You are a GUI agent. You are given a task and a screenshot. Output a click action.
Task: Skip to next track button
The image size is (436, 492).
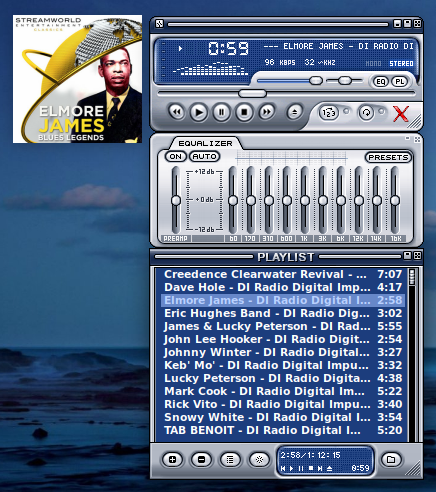coord(267,112)
